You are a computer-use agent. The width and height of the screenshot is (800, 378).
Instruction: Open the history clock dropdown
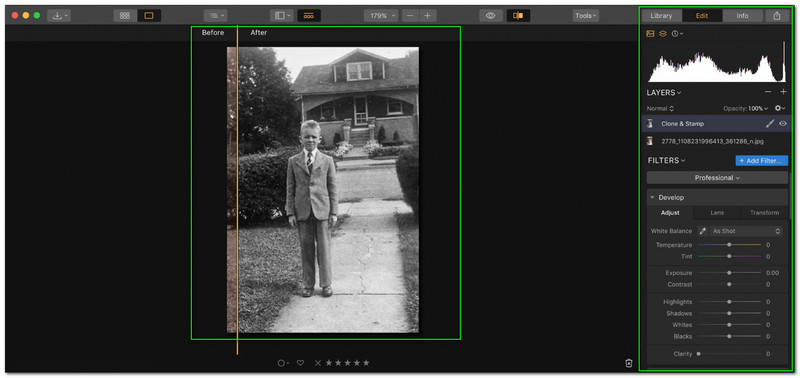point(678,34)
